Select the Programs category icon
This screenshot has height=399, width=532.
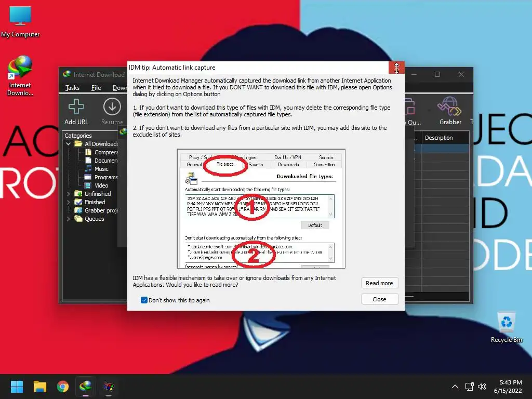coord(88,177)
